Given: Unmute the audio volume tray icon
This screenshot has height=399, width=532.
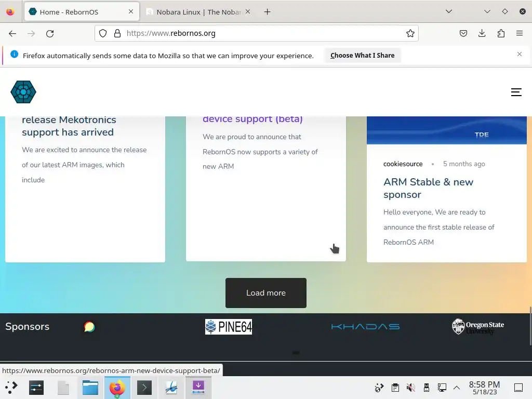Looking at the screenshot, I should (410, 388).
